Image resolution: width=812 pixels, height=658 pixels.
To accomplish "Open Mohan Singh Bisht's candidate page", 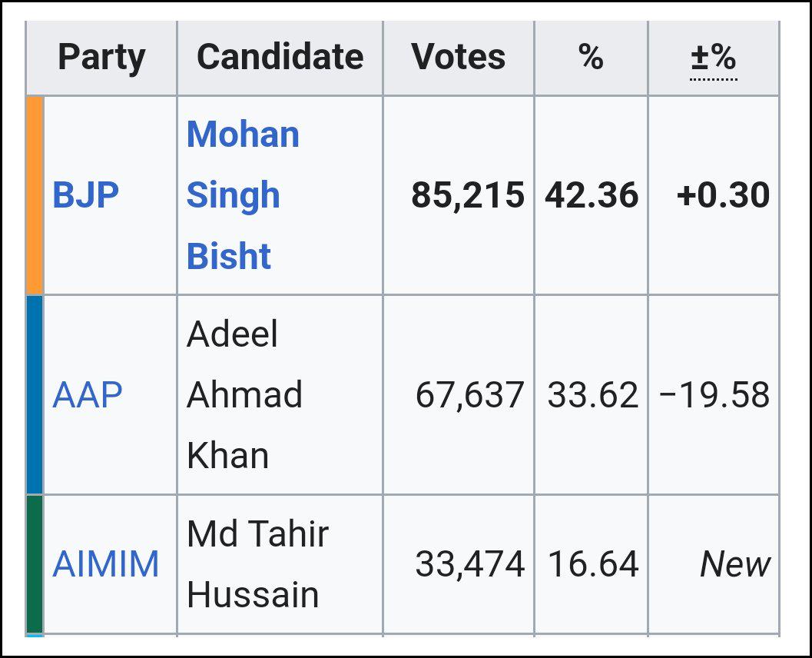I will pyautogui.click(x=243, y=195).
